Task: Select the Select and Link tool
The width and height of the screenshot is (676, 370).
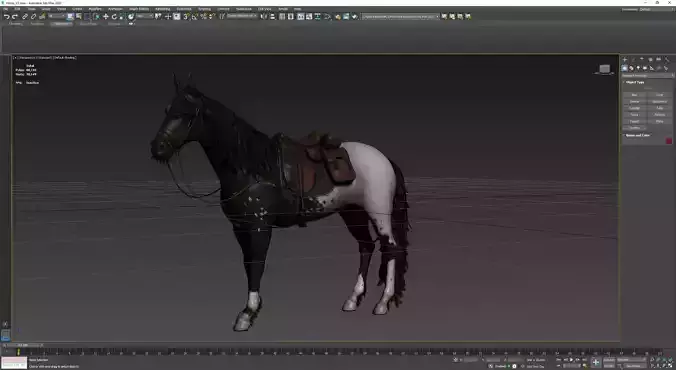Action: click(25, 16)
